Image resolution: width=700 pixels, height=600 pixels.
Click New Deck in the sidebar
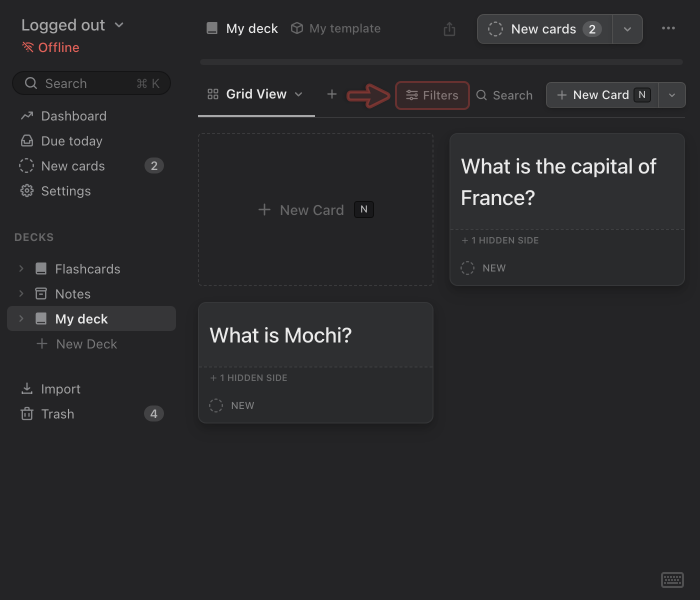pyautogui.click(x=85, y=344)
